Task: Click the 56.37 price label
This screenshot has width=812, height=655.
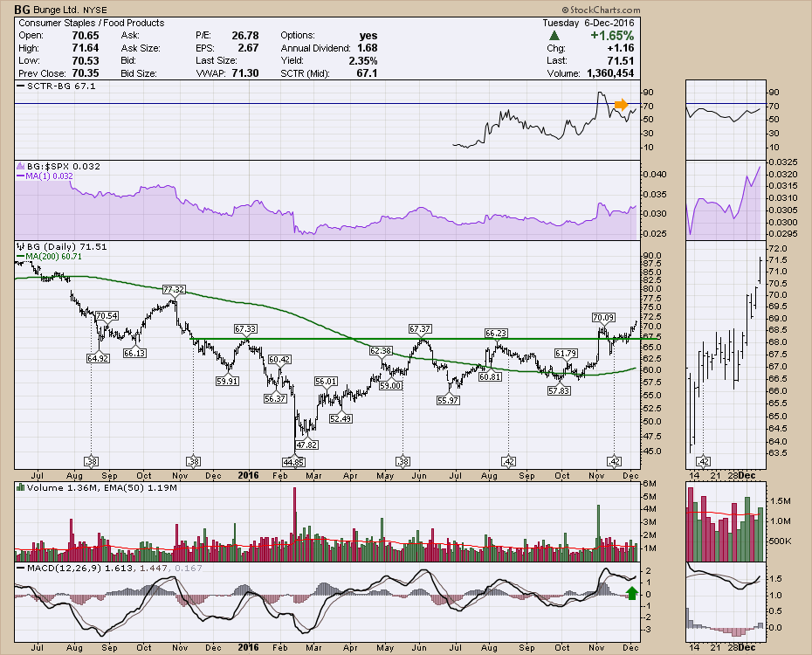Action: [275, 398]
